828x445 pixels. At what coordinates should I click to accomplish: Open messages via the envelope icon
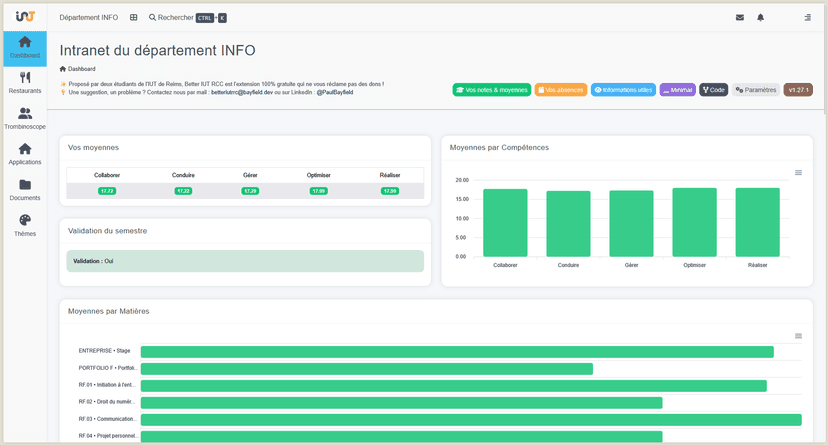740,17
